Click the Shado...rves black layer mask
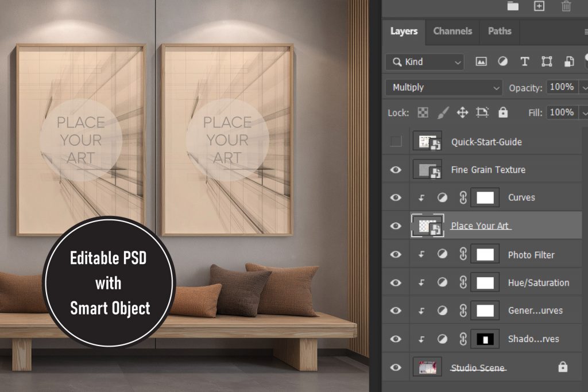 [485, 339]
